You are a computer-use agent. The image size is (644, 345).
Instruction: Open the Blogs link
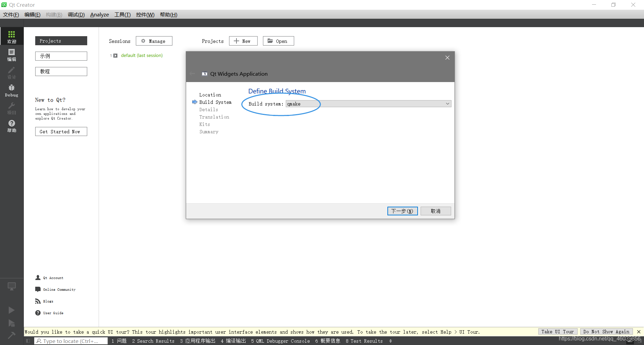point(48,301)
